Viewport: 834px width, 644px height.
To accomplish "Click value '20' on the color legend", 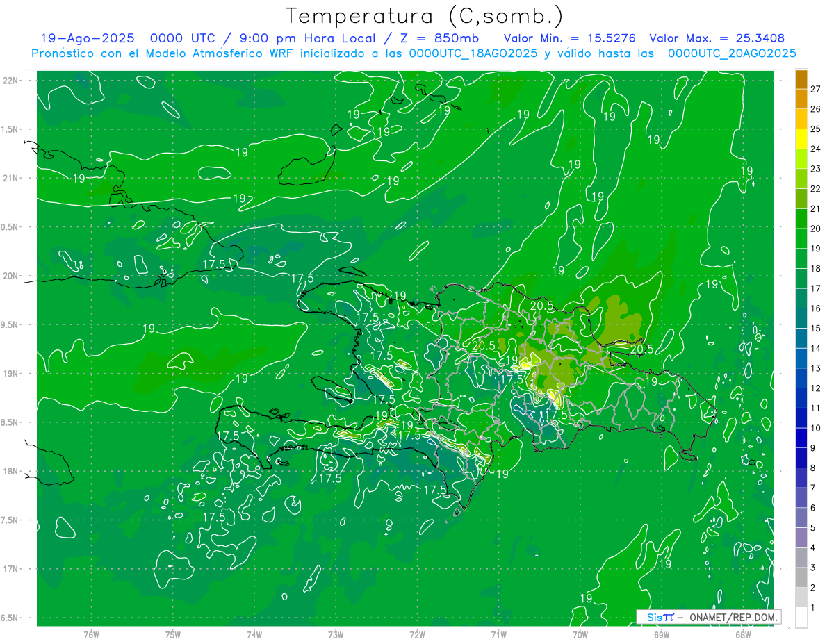I will click(x=816, y=229).
